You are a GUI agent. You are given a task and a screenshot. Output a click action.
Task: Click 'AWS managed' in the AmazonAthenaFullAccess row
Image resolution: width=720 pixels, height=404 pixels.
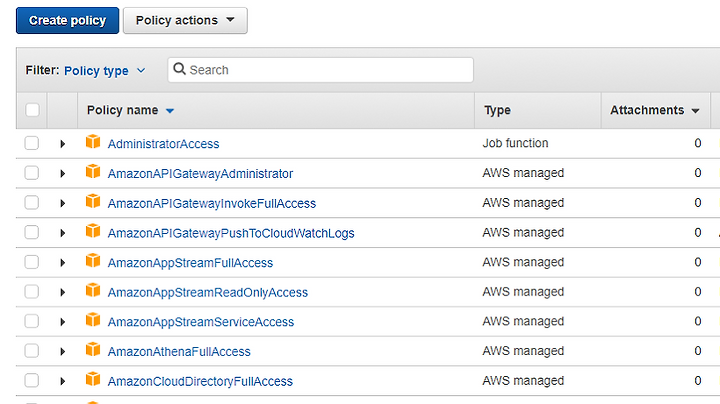click(523, 351)
